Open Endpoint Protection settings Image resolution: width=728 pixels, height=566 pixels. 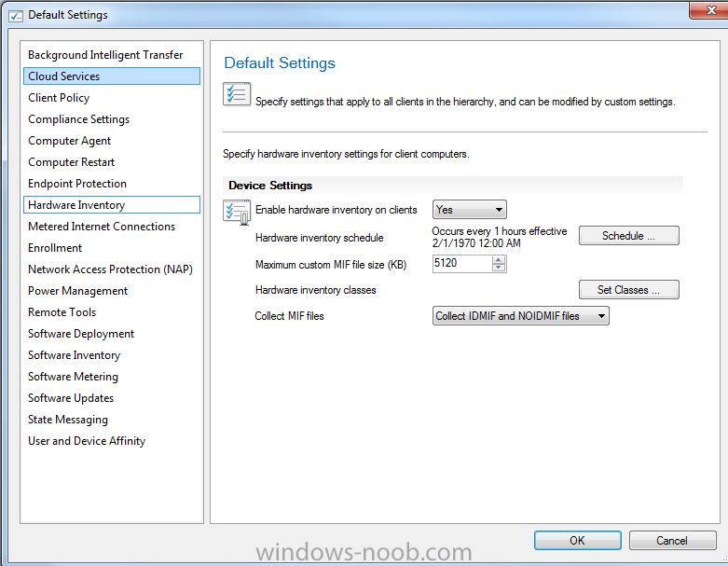pos(112,184)
